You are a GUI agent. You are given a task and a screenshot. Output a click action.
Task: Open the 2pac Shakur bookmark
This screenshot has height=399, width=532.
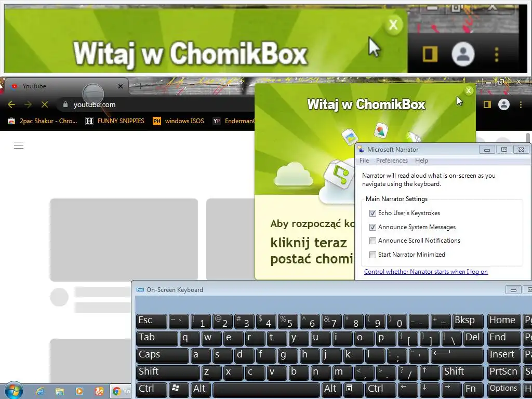43,121
